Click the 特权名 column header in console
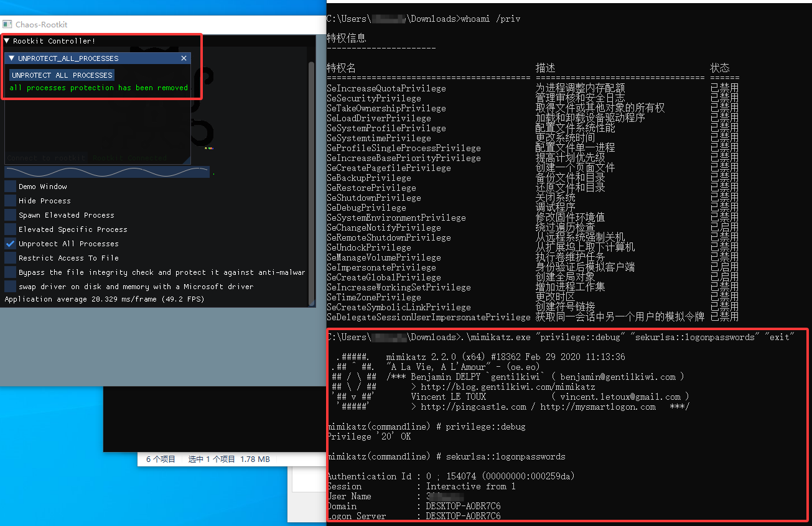Image resolution: width=812 pixels, height=526 pixels. click(342, 68)
